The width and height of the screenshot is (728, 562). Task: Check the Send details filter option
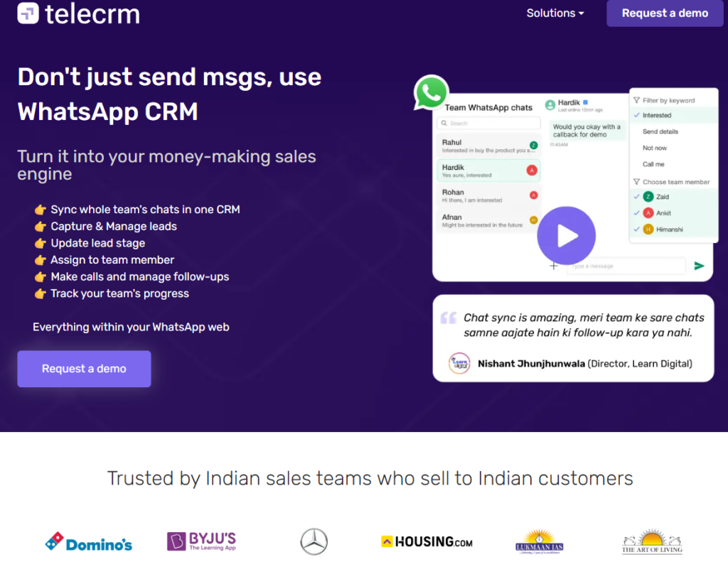(660, 131)
